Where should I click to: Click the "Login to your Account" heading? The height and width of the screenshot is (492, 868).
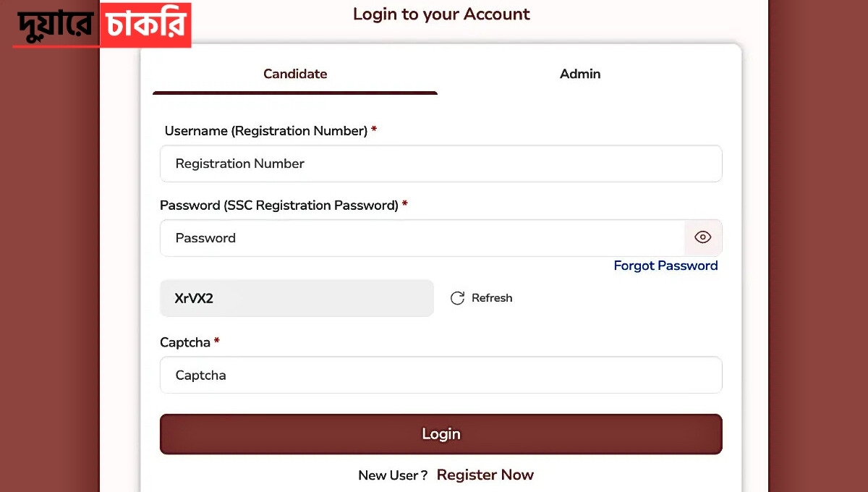(x=441, y=14)
